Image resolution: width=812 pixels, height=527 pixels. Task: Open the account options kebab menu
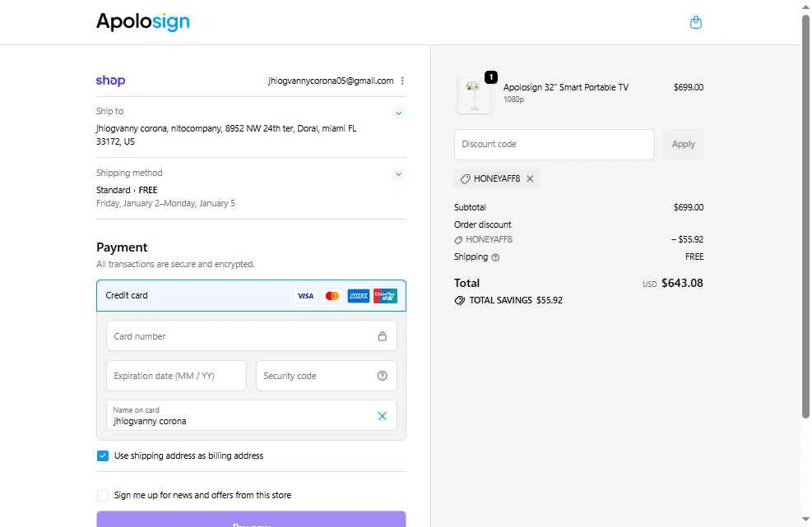pos(402,81)
